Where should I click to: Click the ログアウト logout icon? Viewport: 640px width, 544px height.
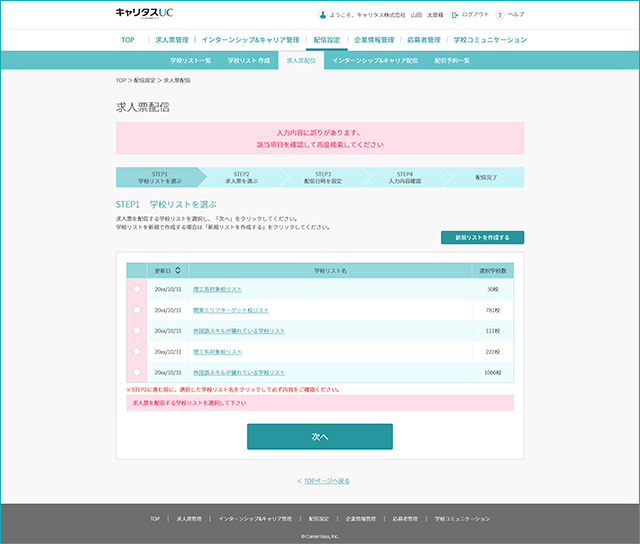pos(454,15)
